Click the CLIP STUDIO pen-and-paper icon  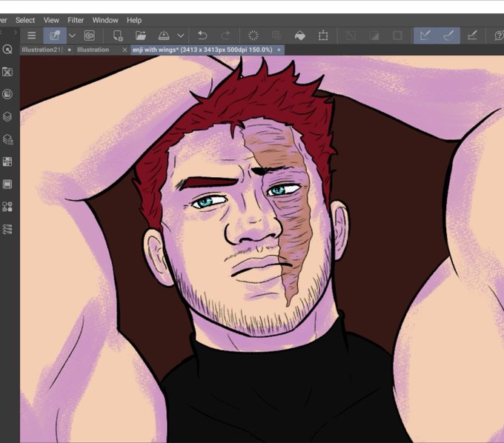(x=55, y=36)
